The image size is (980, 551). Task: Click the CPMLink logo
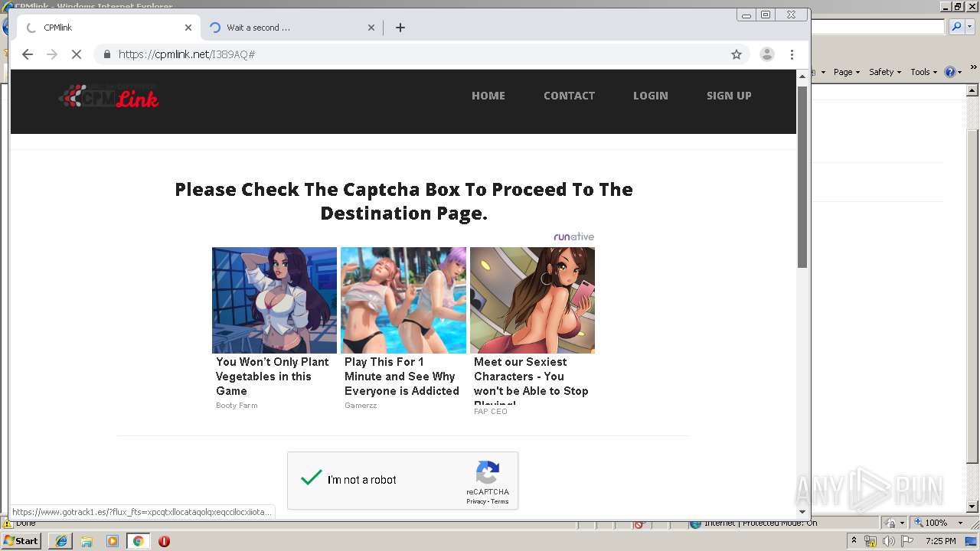pyautogui.click(x=109, y=96)
